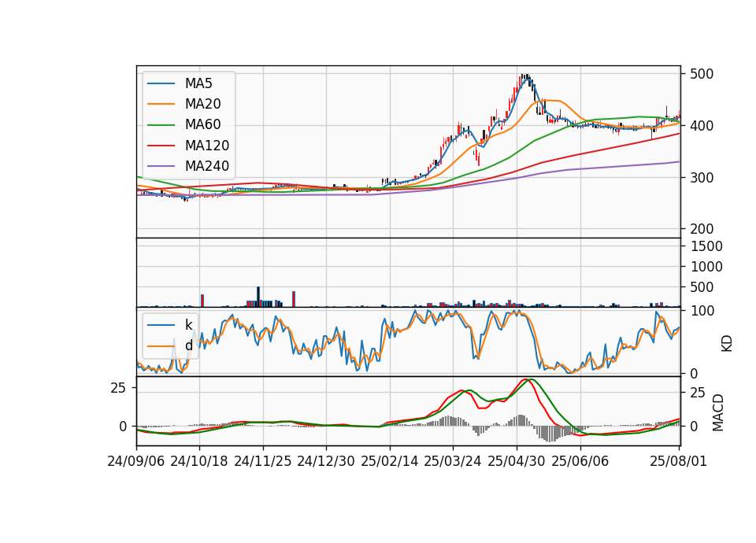Image resolution: width=756 pixels, height=543 pixels.
Task: Click the MA5 legend label
Action: pos(198,83)
